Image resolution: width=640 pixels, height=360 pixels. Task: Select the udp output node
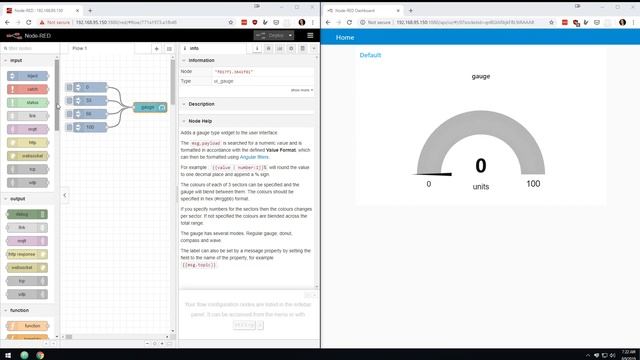coord(27,294)
